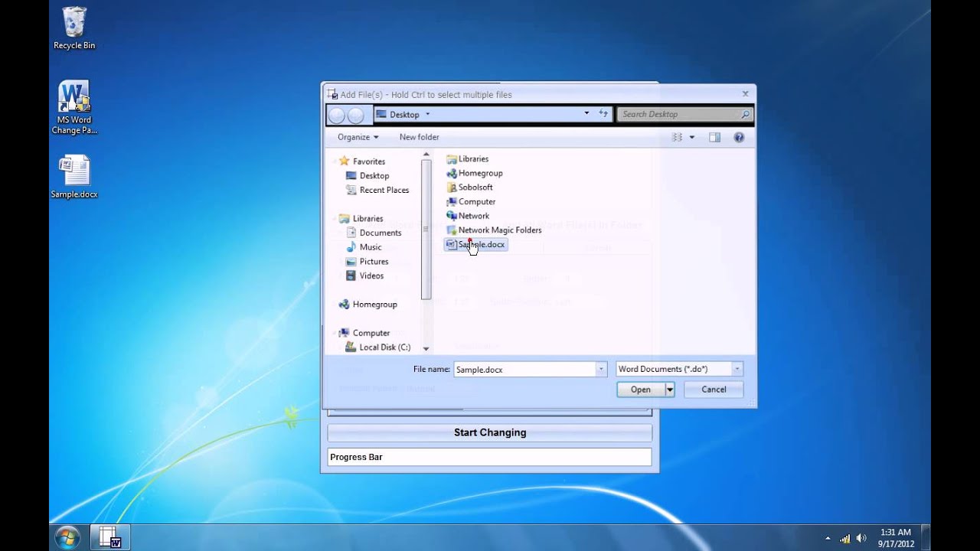Open the Homegroup item in file list
The height and width of the screenshot is (551, 980).
point(474,173)
